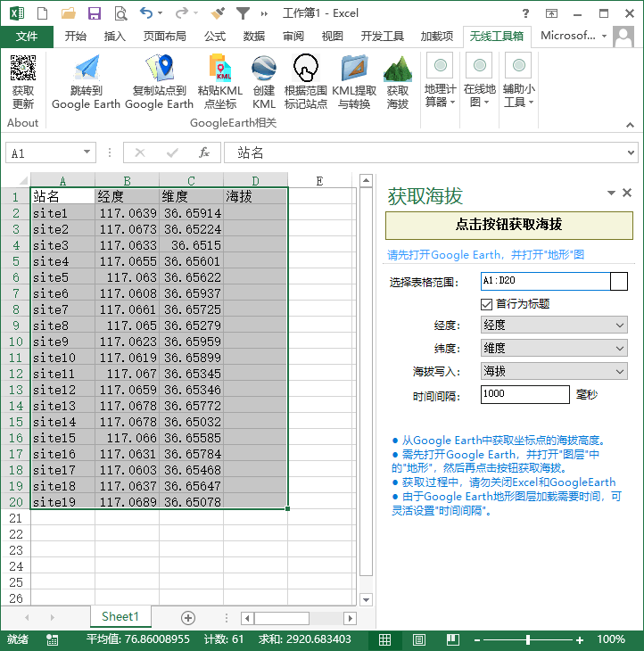Click the 获取更新 QR code icon
644x651 pixels.
[x=23, y=67]
